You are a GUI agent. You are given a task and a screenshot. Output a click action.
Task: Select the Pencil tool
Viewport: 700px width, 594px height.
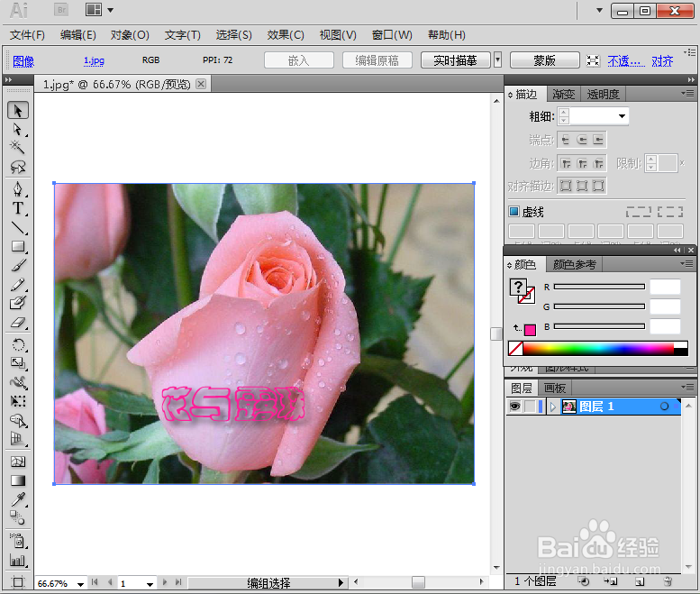[x=18, y=285]
